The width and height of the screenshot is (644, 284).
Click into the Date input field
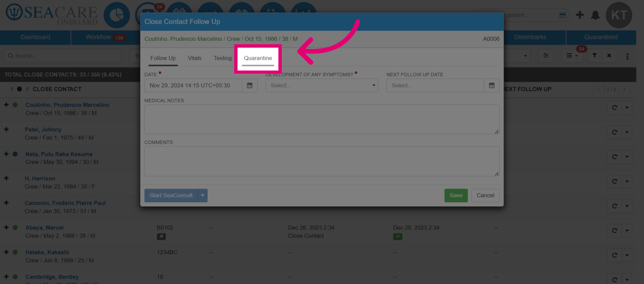193,85
